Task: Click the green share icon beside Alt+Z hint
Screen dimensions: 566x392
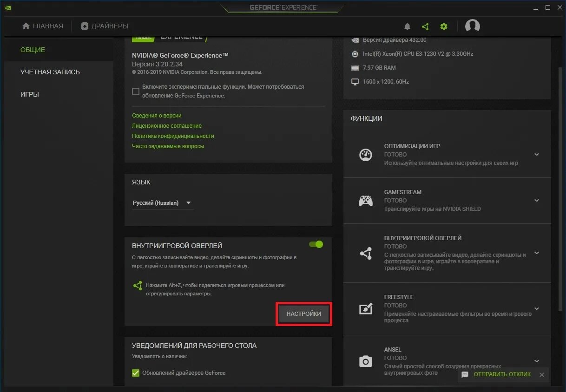Action: point(138,286)
